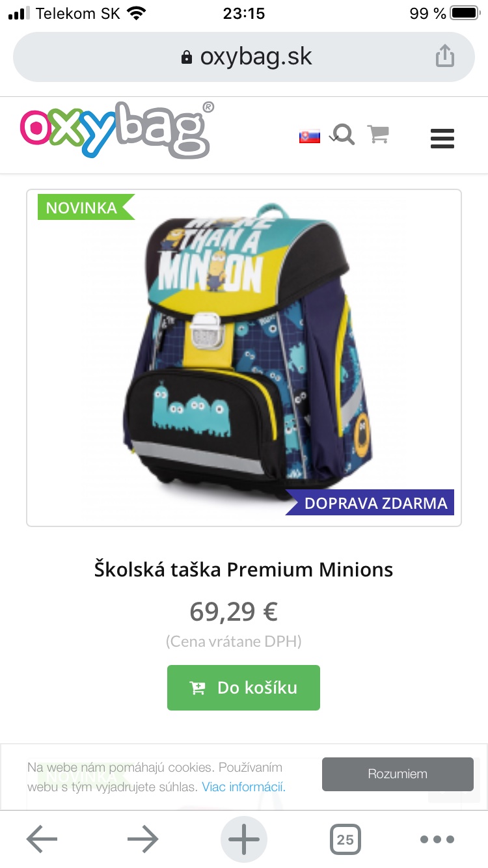Viewport: 488px width, 868px height.
Task: Accept cookies with Rozumiem button
Action: pos(398,774)
